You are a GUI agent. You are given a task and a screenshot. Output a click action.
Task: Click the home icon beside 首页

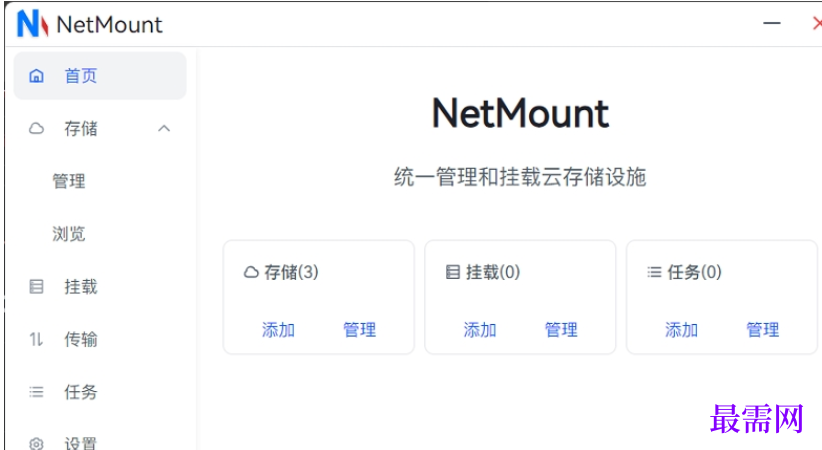tap(36, 76)
